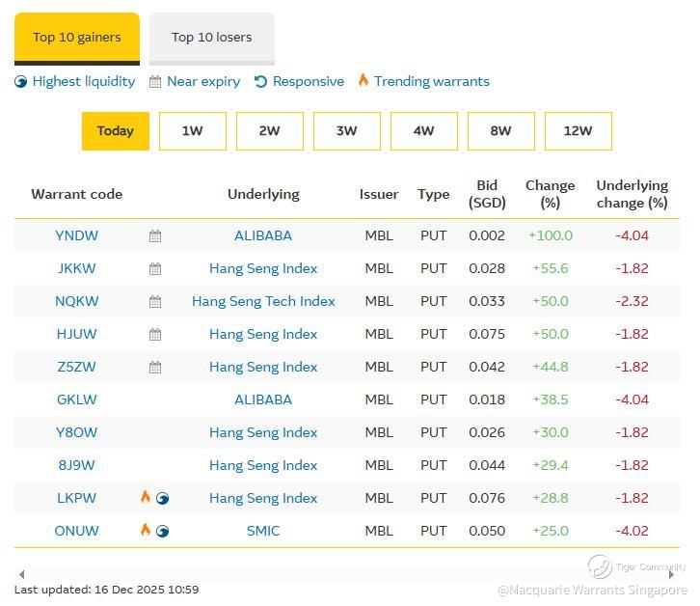Open warrant code YNDW
700x606 pixels.
[77, 235]
